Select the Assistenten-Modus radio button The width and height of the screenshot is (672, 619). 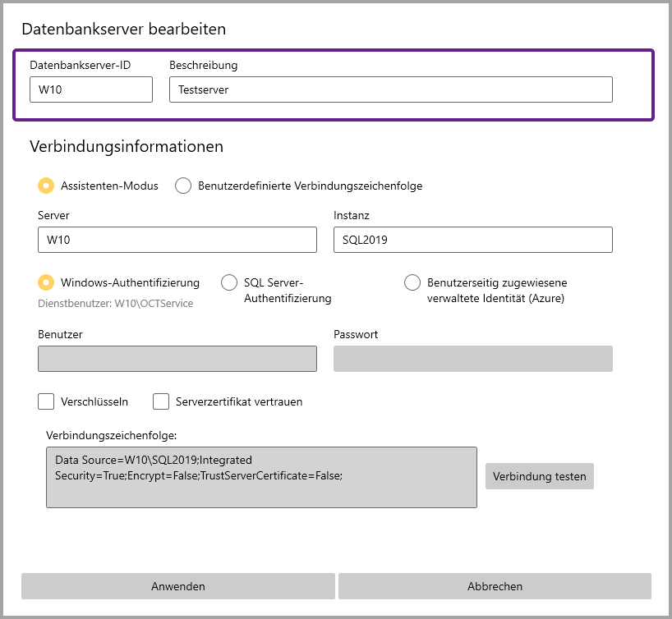tap(47, 186)
